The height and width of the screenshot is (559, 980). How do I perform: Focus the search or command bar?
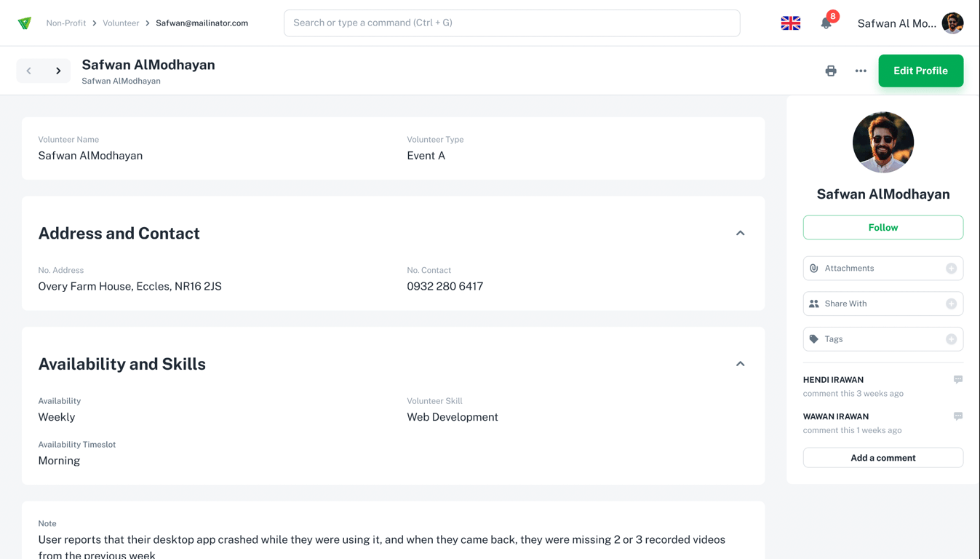tap(511, 23)
